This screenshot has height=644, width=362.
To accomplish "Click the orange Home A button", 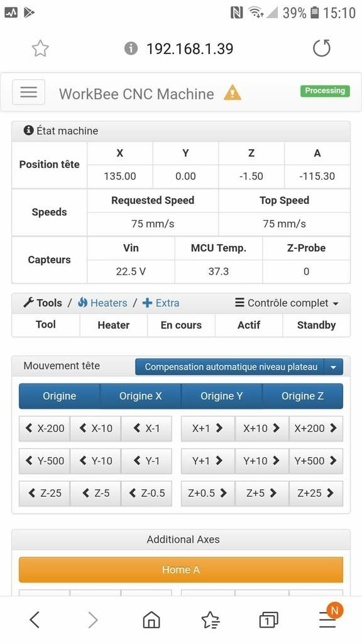I will [181, 570].
